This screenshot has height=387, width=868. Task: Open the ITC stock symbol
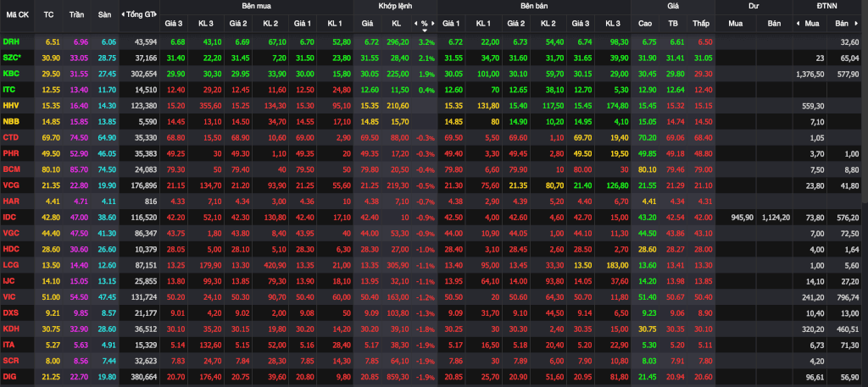[8, 90]
